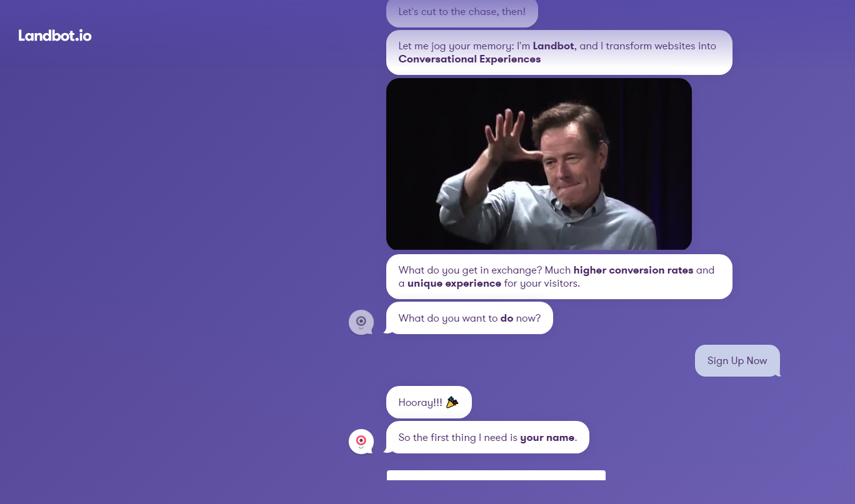Click the 'for your visitors.' text
This screenshot has height=504, width=855.
[x=542, y=284]
